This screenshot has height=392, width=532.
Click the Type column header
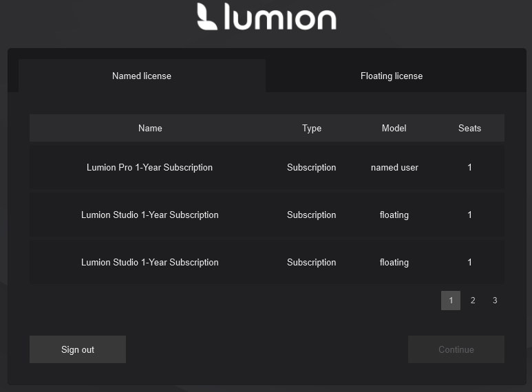click(x=312, y=128)
